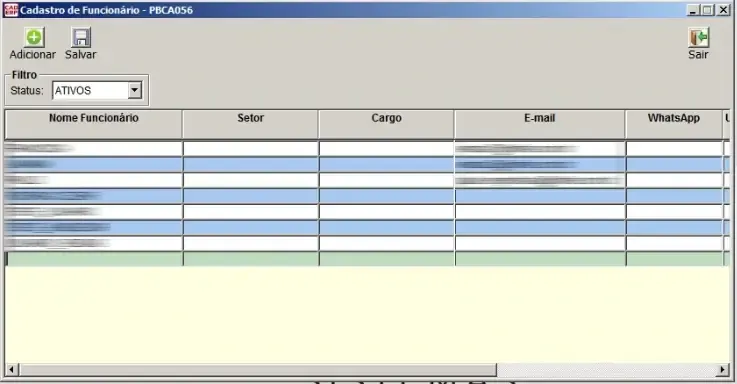Click the Nome Funcionário cell in green row
737x384 pixels.
tap(94, 259)
